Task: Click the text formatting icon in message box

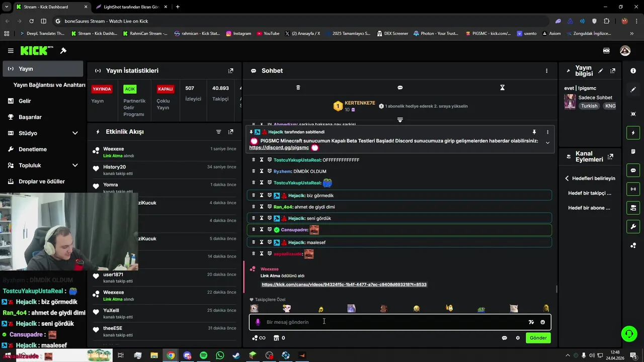Action: pyautogui.click(x=531, y=322)
